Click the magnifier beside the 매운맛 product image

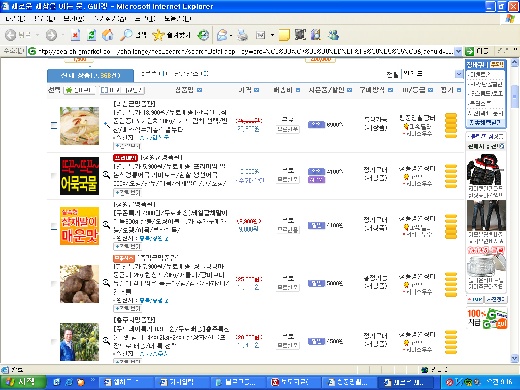click(106, 225)
